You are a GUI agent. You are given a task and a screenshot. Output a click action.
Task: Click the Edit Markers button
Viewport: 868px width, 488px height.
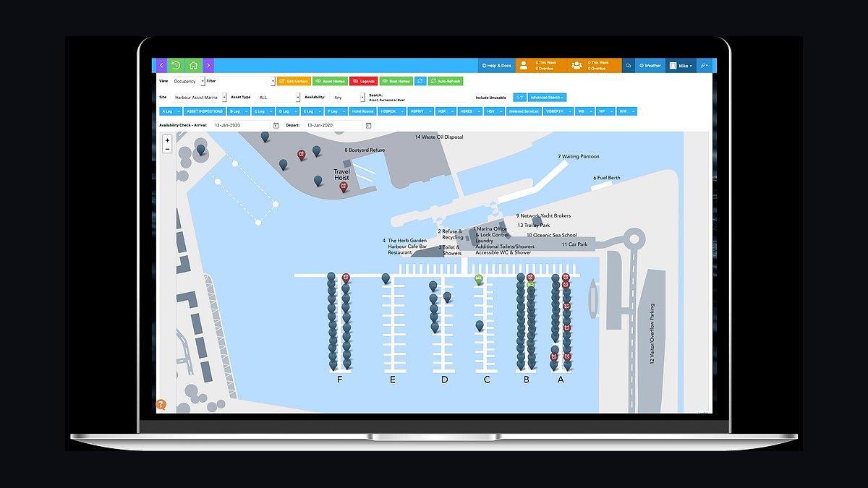pos(294,81)
